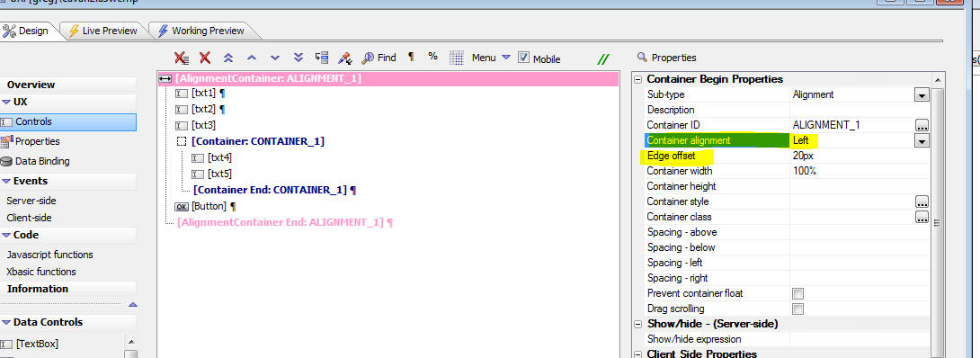
Task: Toggle the Mobile checkbox
Action: pos(524,58)
